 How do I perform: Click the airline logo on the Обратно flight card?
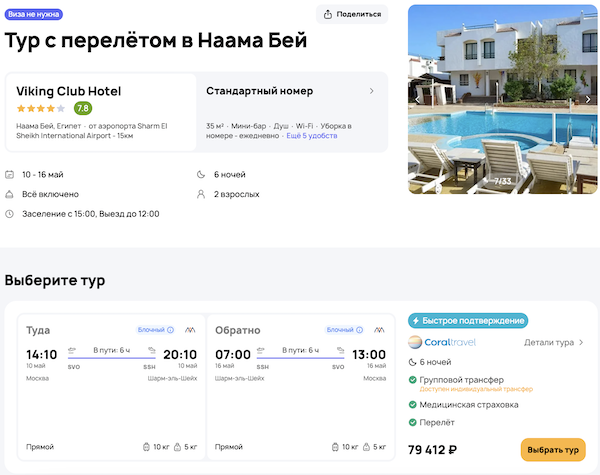click(381, 329)
